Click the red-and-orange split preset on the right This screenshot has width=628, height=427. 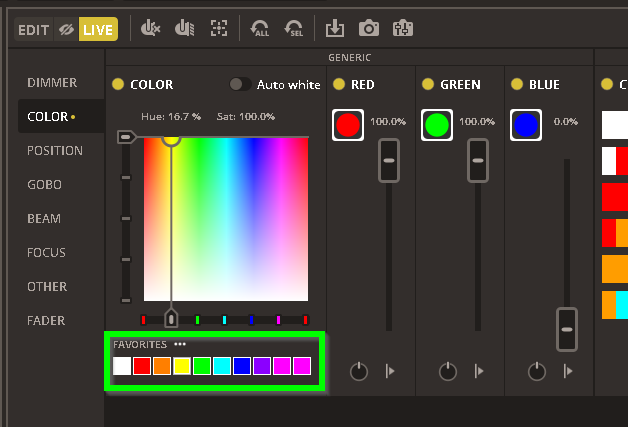tap(615, 233)
